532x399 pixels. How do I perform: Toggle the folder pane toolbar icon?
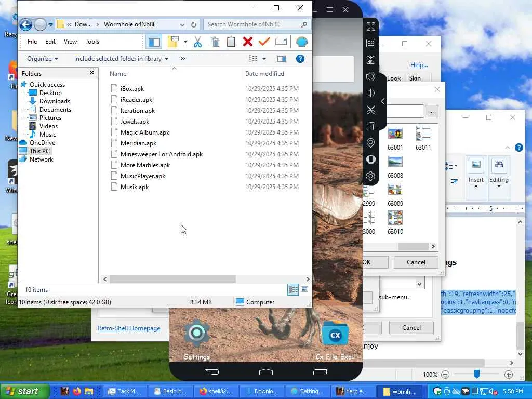[154, 42]
